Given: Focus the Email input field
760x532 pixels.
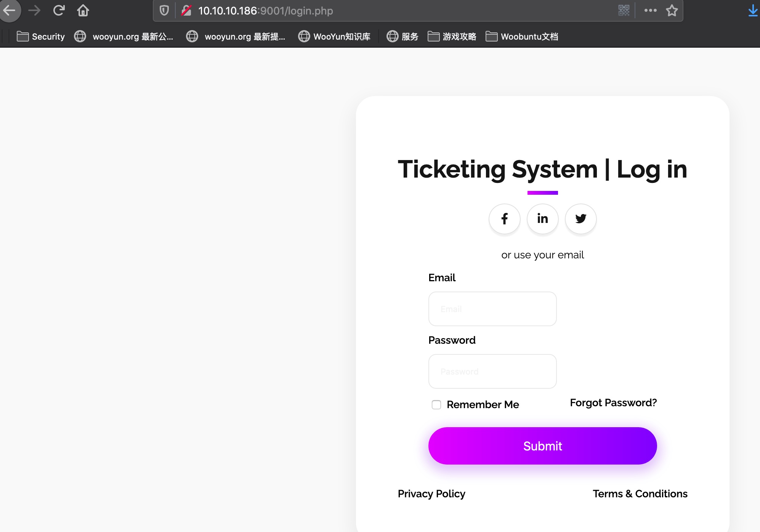Looking at the screenshot, I should coord(492,309).
